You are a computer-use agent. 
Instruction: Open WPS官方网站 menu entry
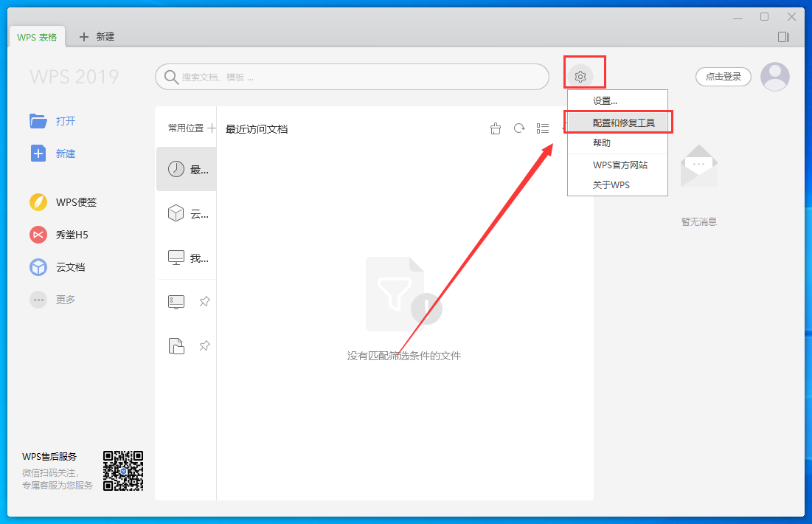[617, 165]
